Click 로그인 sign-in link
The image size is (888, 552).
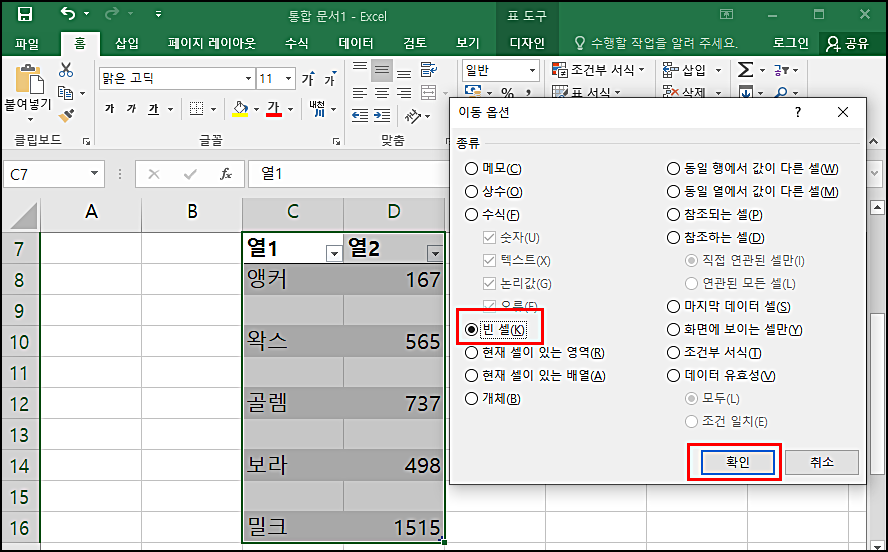791,43
